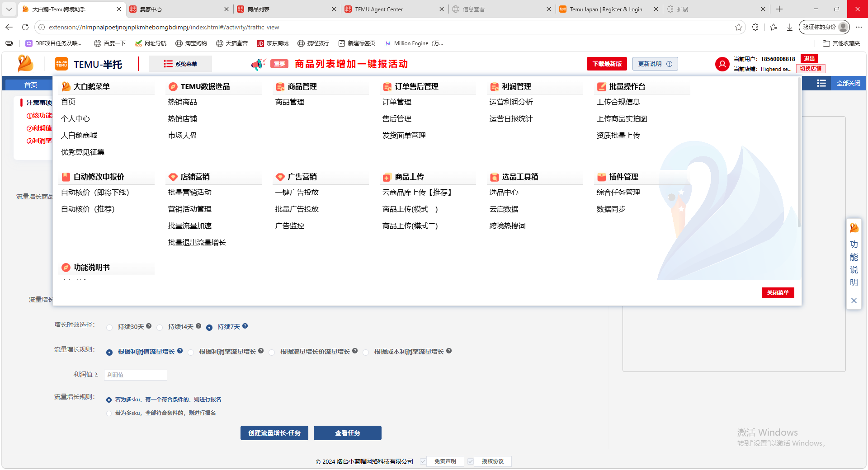
Task: Click the red 退出 logout button
Action: pyautogui.click(x=809, y=59)
